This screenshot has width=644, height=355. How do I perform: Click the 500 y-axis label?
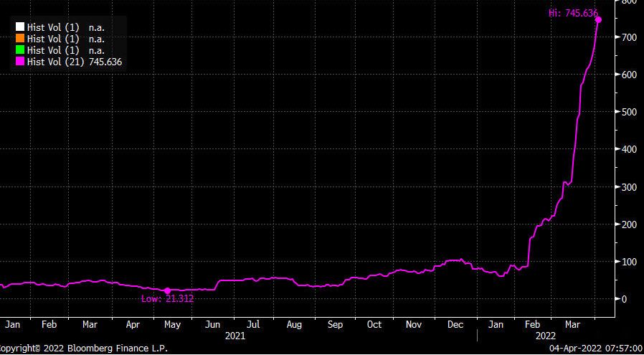coord(630,112)
